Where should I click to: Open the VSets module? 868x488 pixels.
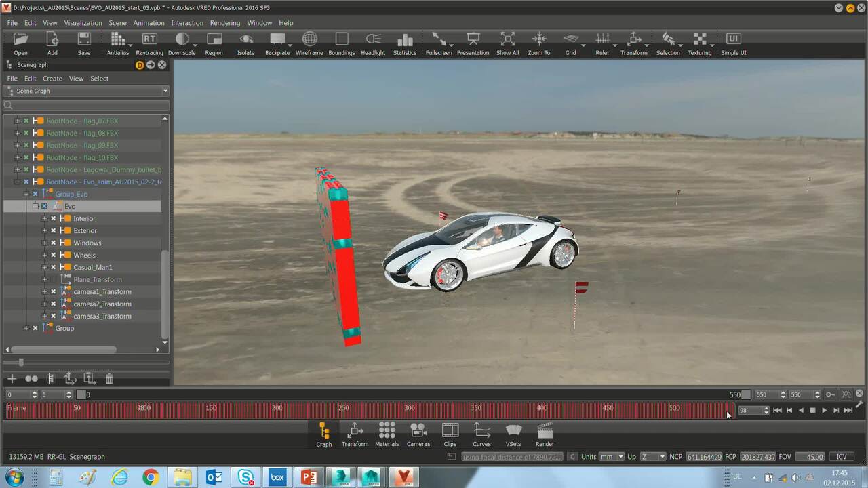[513, 434]
